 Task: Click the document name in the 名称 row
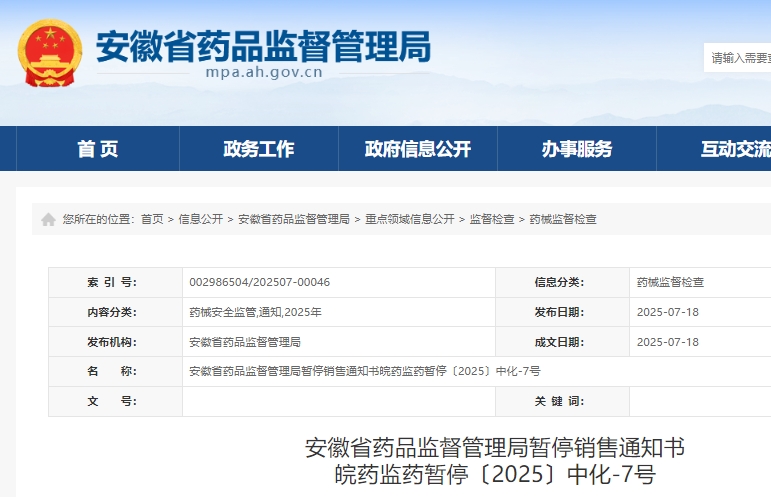364,371
